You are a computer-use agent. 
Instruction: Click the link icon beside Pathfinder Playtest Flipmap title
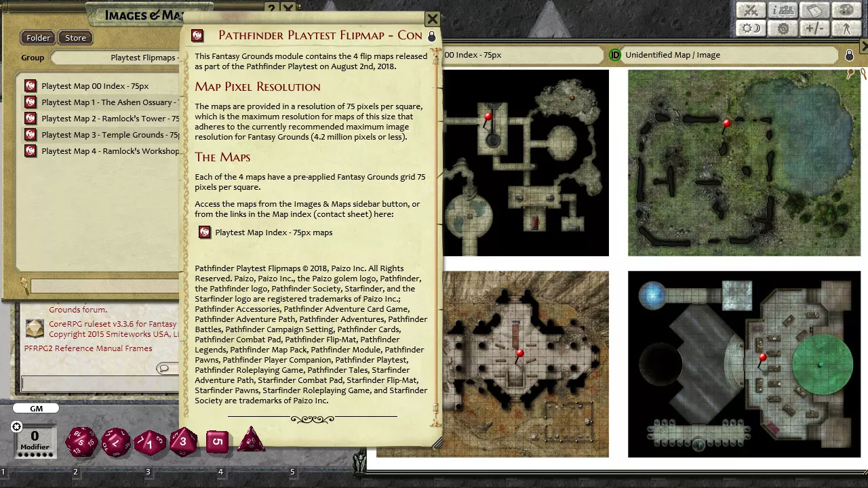(197, 35)
